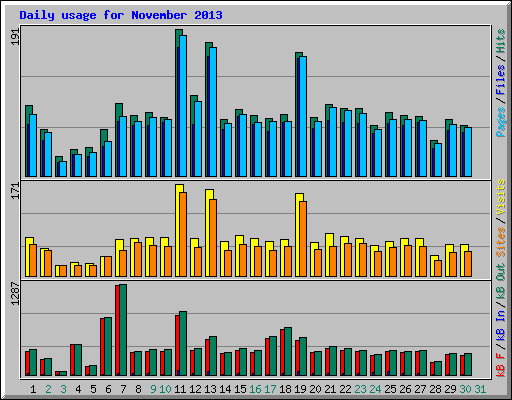512x400 pixels.
Task: Click day 16 on the x-axis
Action: click(255, 389)
